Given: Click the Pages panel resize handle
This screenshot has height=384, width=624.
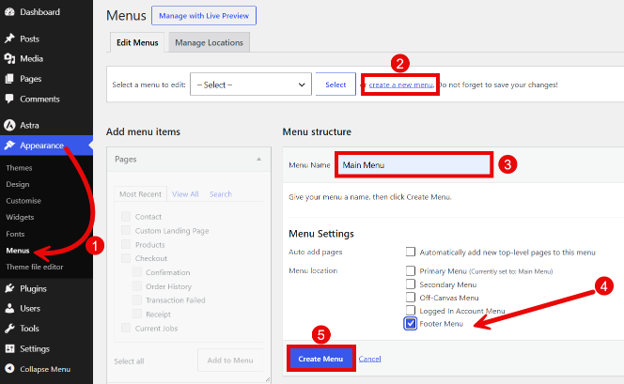Looking at the screenshot, I should tap(268, 379).
